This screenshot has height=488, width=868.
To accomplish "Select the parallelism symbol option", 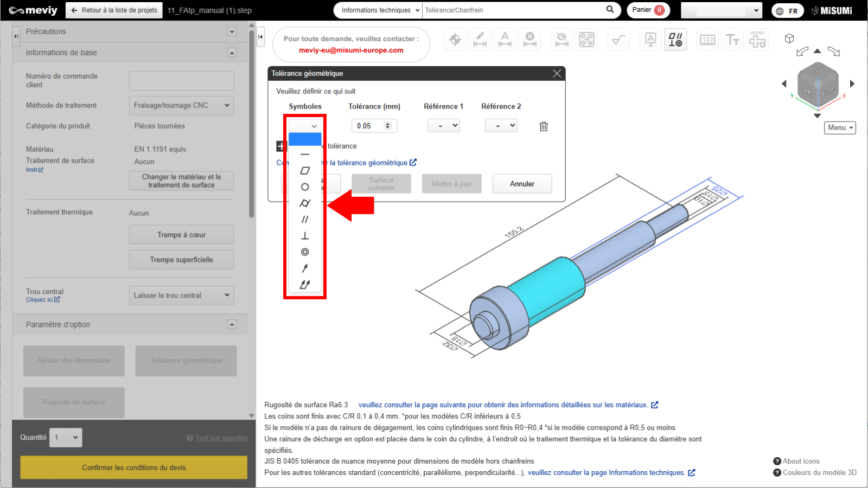I will [x=305, y=220].
